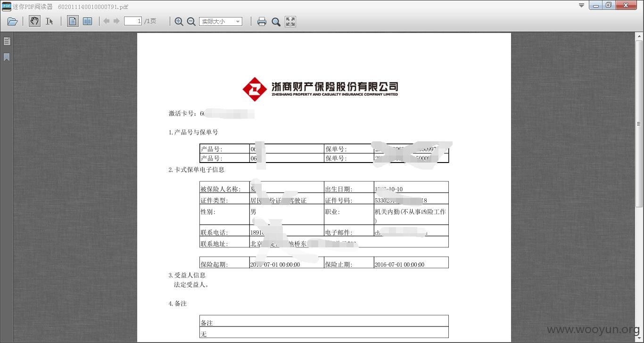Restore down the PDF reader window
Viewport: 644px width, 343px height.
coord(609,6)
